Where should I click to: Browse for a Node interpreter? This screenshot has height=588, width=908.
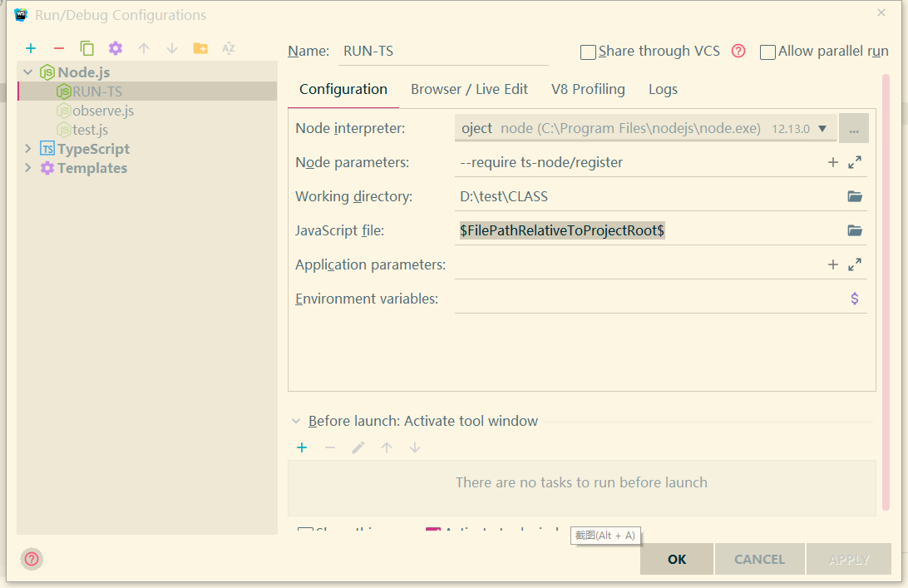(x=854, y=127)
